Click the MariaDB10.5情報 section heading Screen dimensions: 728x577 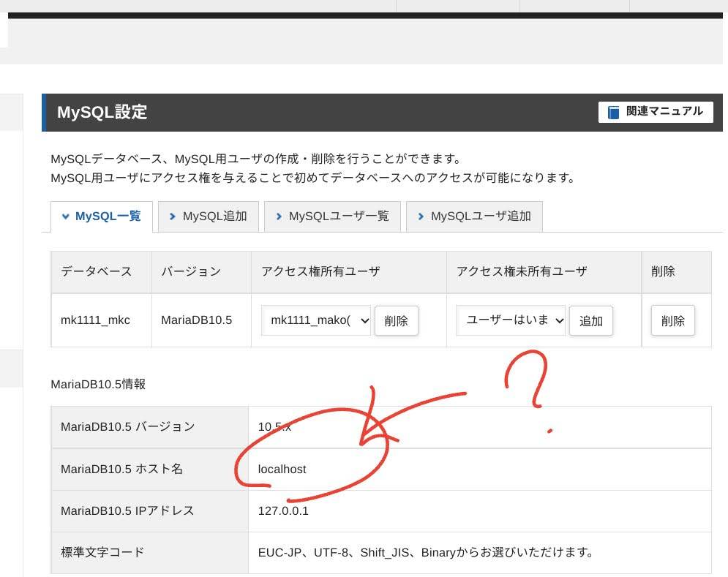click(x=98, y=385)
